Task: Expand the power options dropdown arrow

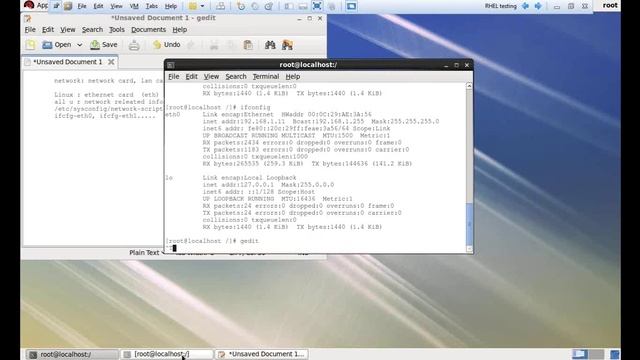Action: point(202,6)
